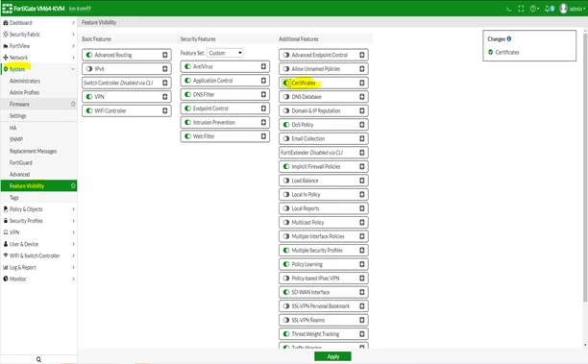Disable the Intrusion Prevention toggle
Viewport: 588px width, 364px height.
point(188,122)
